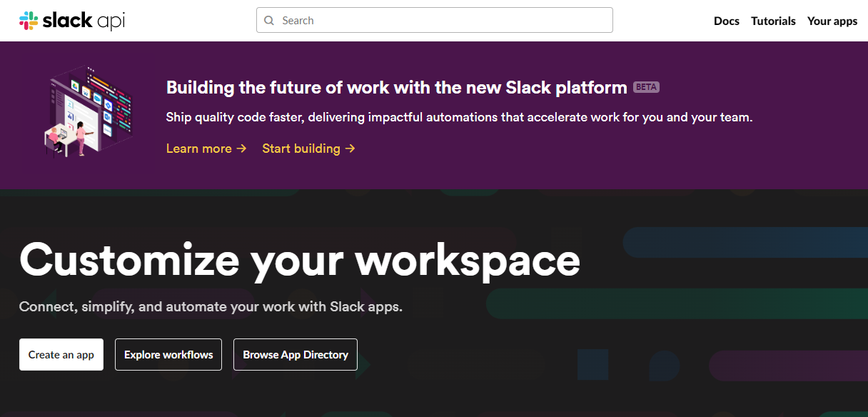Click the 'Connect, simplify, and automate' subtitle text
Viewport: 868px width, 417px height.
point(211,307)
